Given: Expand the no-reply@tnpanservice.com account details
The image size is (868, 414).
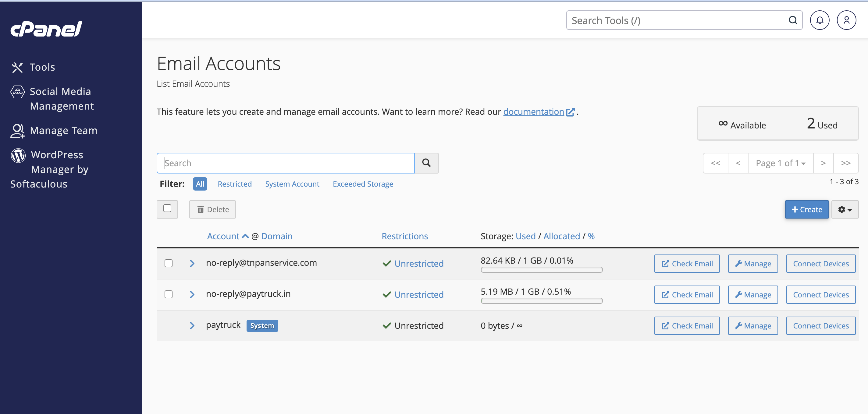Looking at the screenshot, I should tap(192, 263).
